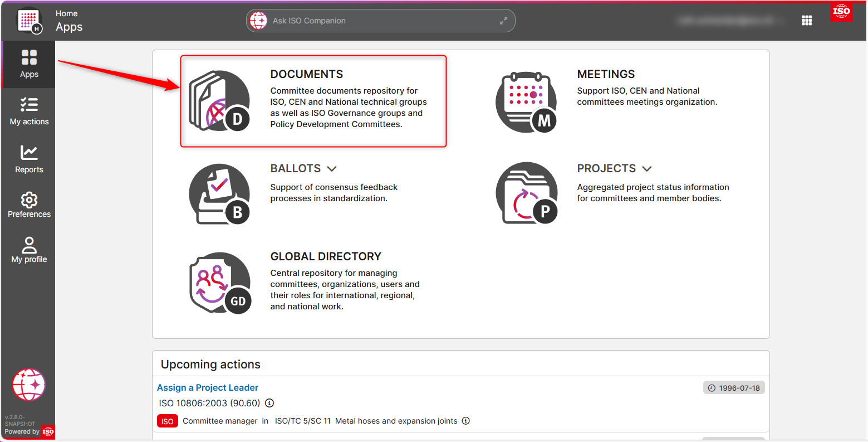Click the Powered by ISO logo
Screen dimensions: 868x442
click(x=48, y=431)
